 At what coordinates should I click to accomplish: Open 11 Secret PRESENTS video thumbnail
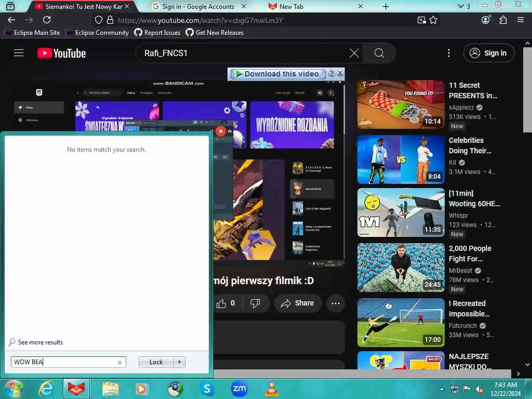tap(401, 104)
